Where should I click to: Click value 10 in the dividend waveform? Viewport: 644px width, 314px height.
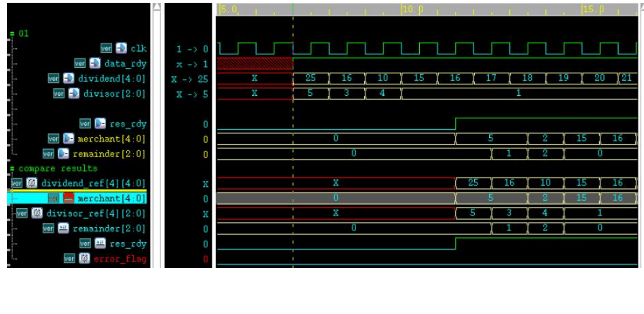click(383, 78)
